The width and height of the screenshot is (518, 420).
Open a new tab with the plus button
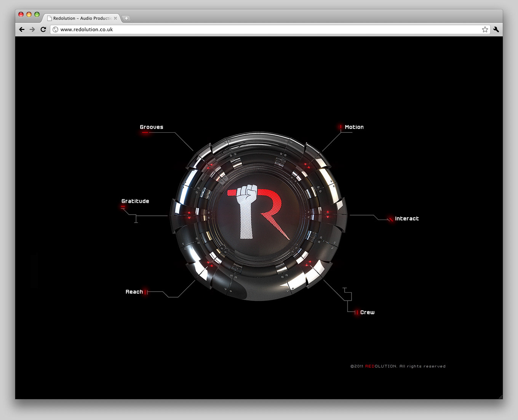point(126,18)
